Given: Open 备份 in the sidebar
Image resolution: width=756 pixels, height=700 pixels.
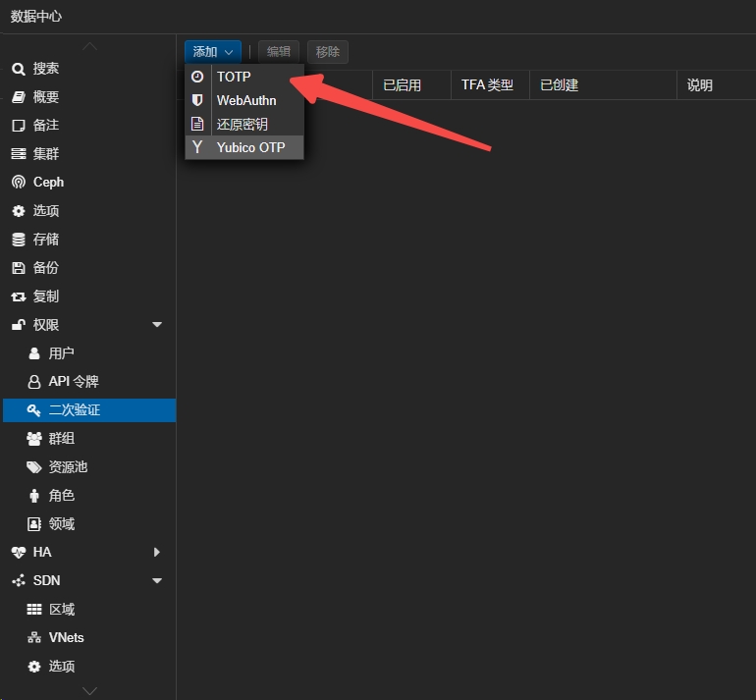Looking at the screenshot, I should (x=89, y=268).
